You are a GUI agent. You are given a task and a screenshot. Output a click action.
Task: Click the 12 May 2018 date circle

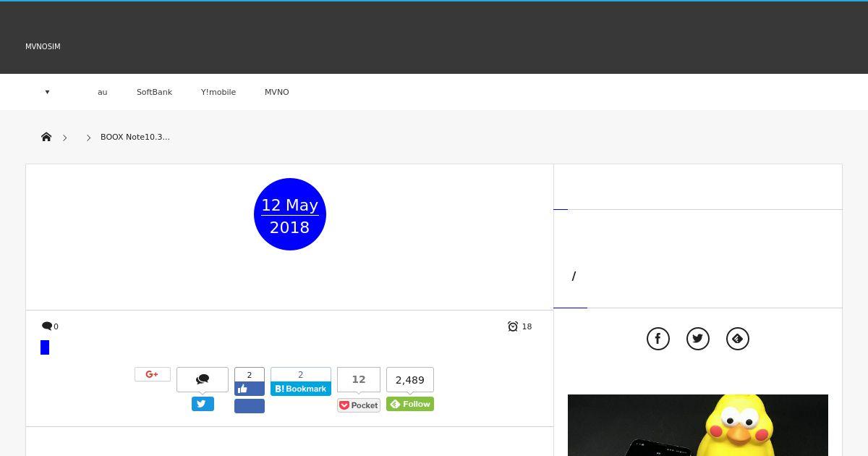290,214
